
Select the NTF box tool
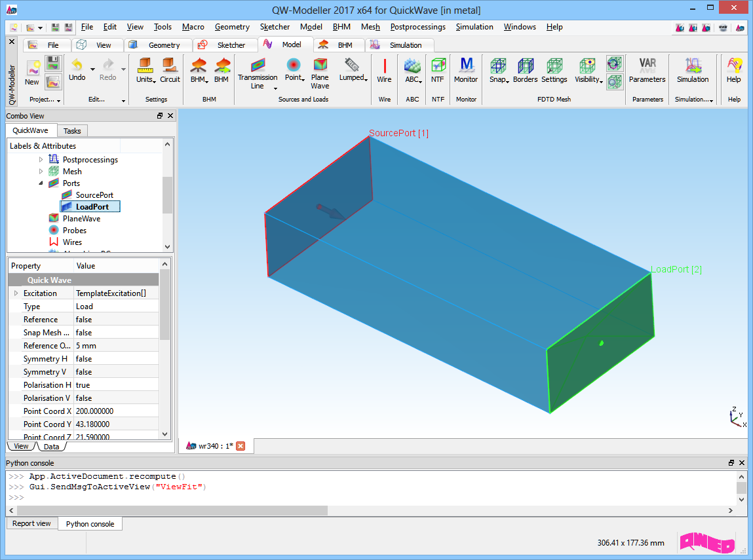[438, 70]
